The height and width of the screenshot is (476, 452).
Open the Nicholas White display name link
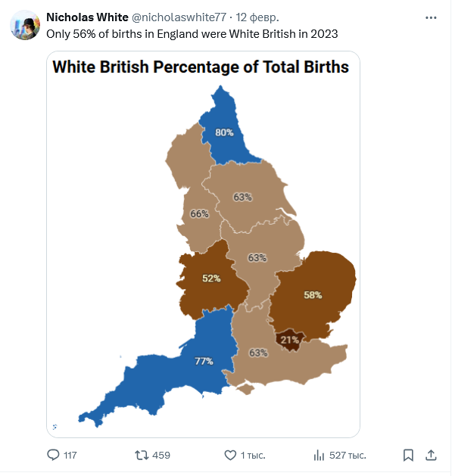point(88,17)
